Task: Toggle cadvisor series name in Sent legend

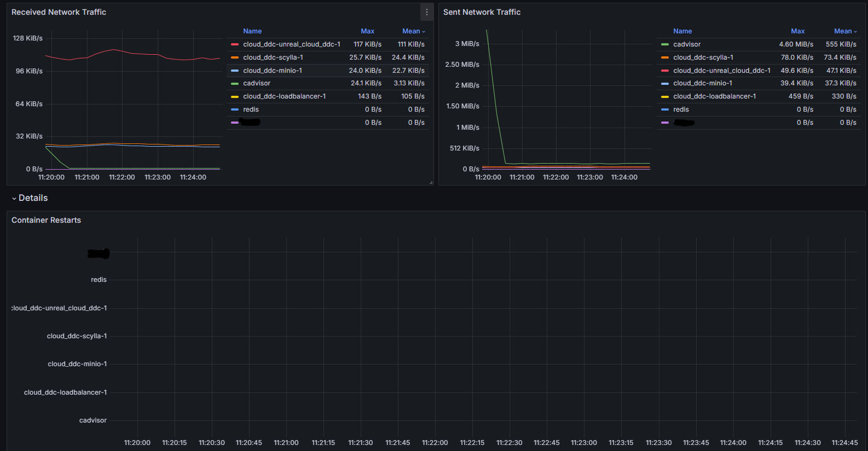Action: pyautogui.click(x=687, y=44)
